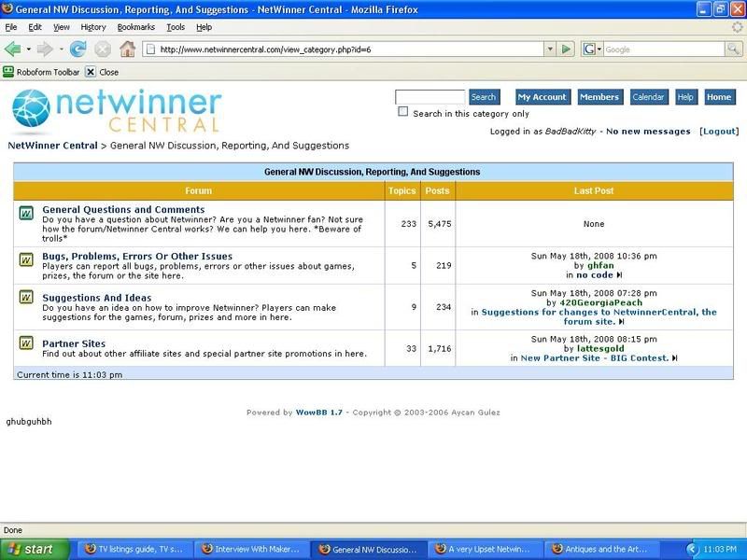The height and width of the screenshot is (560, 747).
Task: Close the Roboform toolbar with X icon
Action: coord(90,72)
